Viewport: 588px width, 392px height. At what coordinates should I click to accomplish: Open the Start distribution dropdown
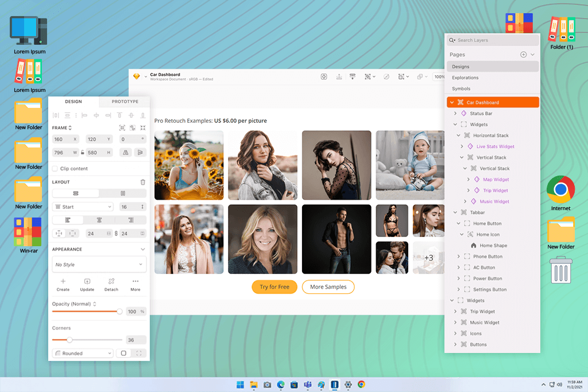click(x=83, y=207)
